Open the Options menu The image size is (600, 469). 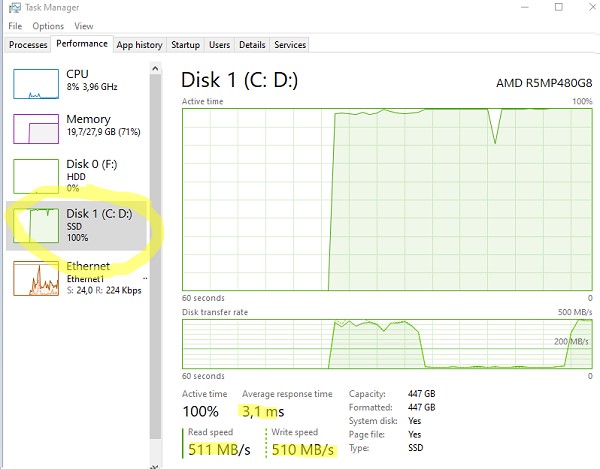pos(47,26)
